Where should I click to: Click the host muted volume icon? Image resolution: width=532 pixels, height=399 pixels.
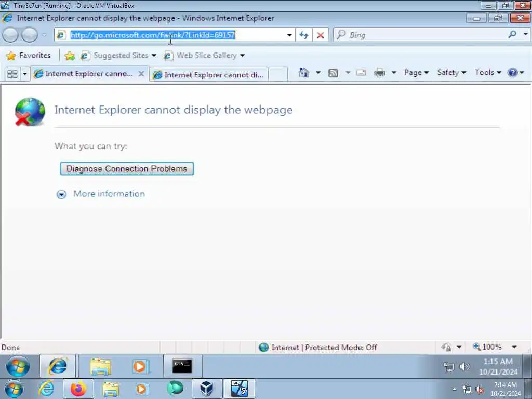[x=480, y=390]
